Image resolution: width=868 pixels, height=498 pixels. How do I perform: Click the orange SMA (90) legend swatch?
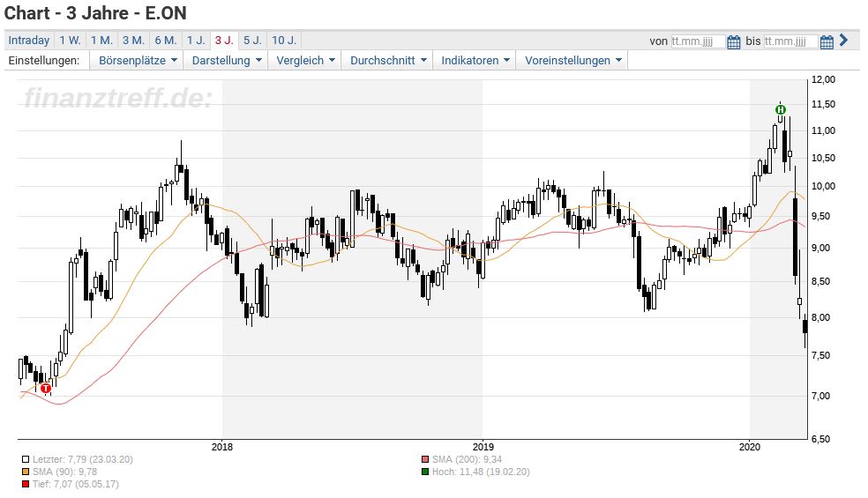[26, 472]
